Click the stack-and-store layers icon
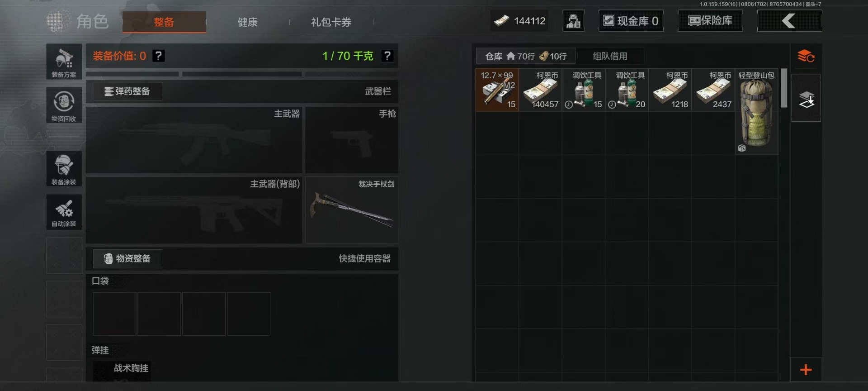The width and height of the screenshot is (868, 391). [806, 99]
